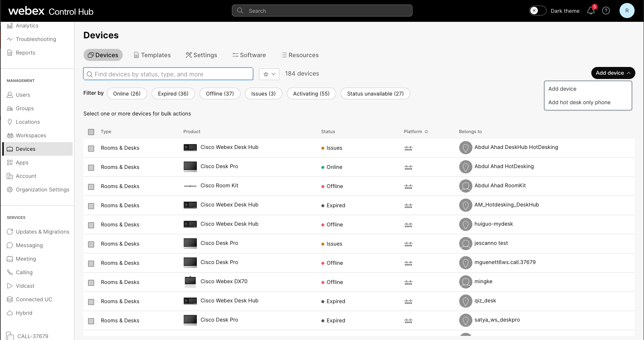Sort by Product column header
The height and width of the screenshot is (340, 644).
[x=192, y=132]
